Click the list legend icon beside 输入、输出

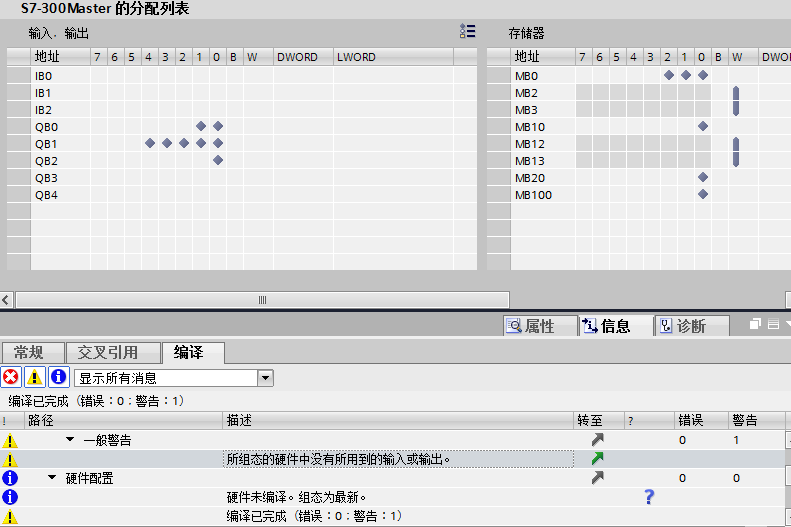click(468, 31)
